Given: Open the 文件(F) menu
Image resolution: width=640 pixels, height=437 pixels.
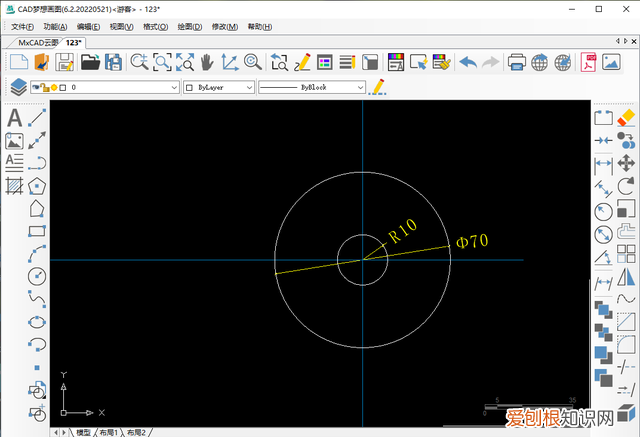Looking at the screenshot, I should [23, 26].
